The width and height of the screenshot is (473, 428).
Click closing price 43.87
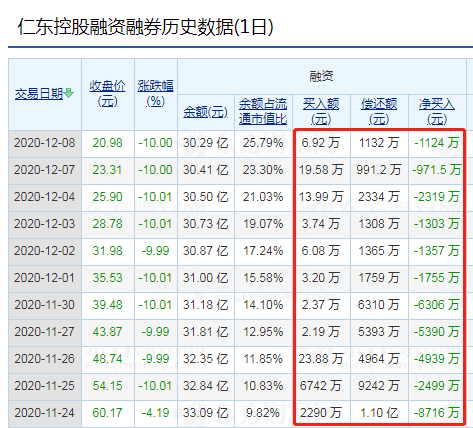[107, 332]
